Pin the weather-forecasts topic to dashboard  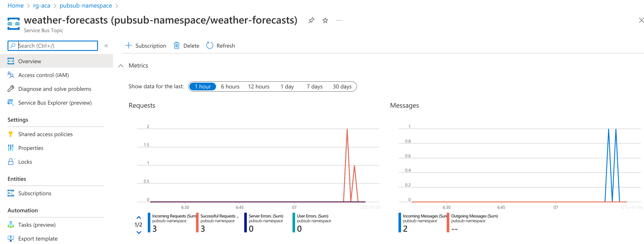point(311,20)
